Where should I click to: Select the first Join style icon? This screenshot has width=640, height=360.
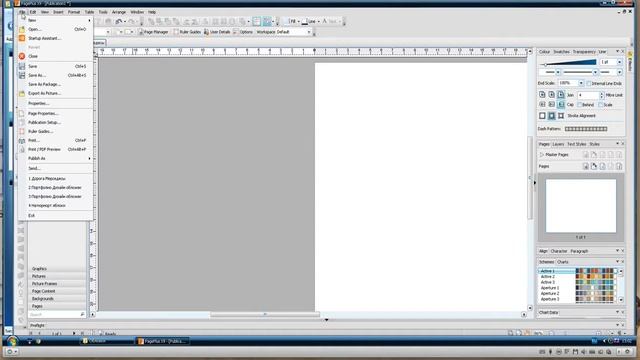[x=542, y=95]
